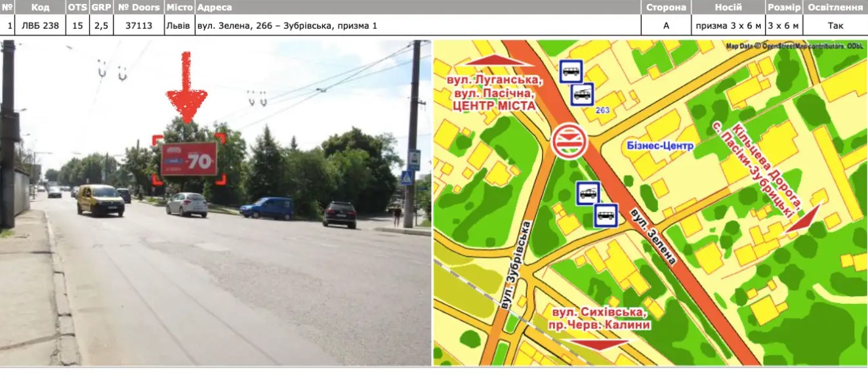
Task: Click the red billboard showing 70
Action: pyautogui.click(x=189, y=159)
